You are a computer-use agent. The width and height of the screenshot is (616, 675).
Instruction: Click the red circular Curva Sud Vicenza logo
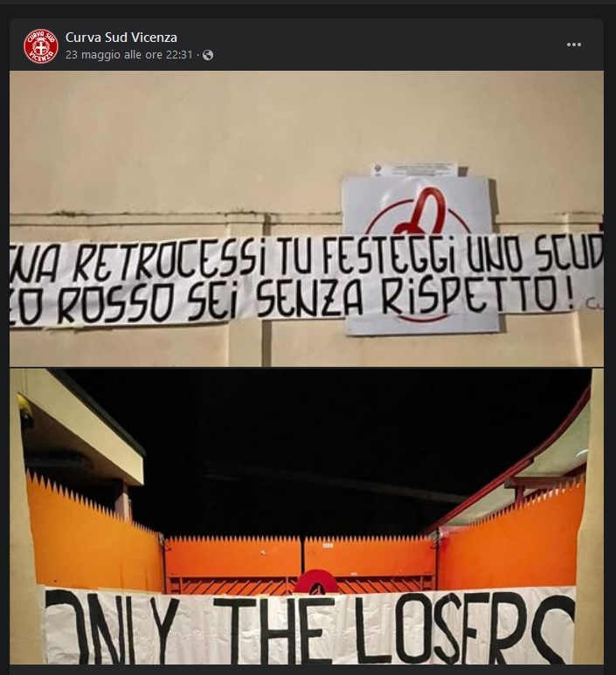(x=41, y=46)
